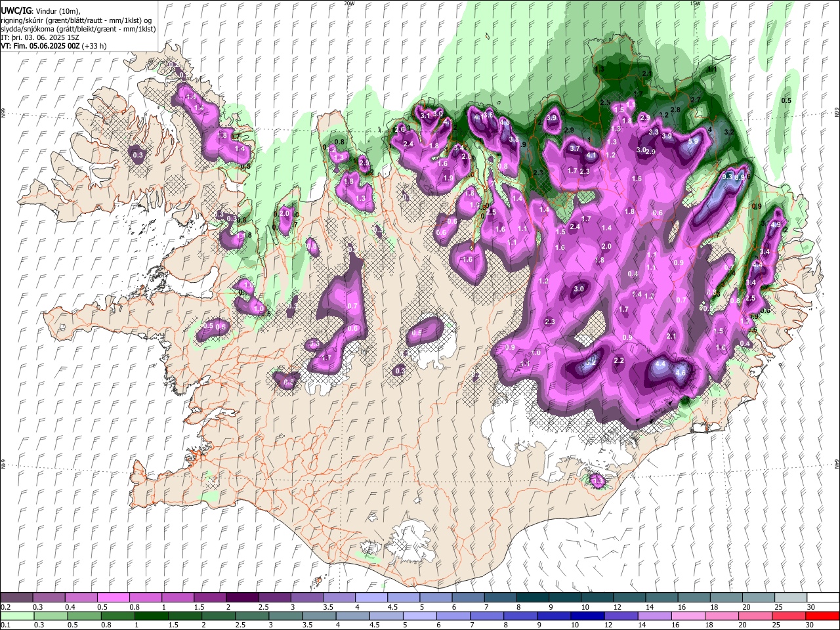Click the snow legend swatch for 7–8 mm
The image size is (840, 630).
tap(499, 597)
